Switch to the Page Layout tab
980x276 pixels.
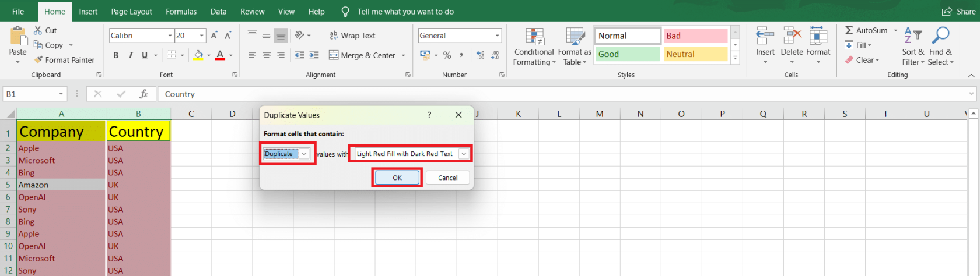pyautogui.click(x=131, y=12)
